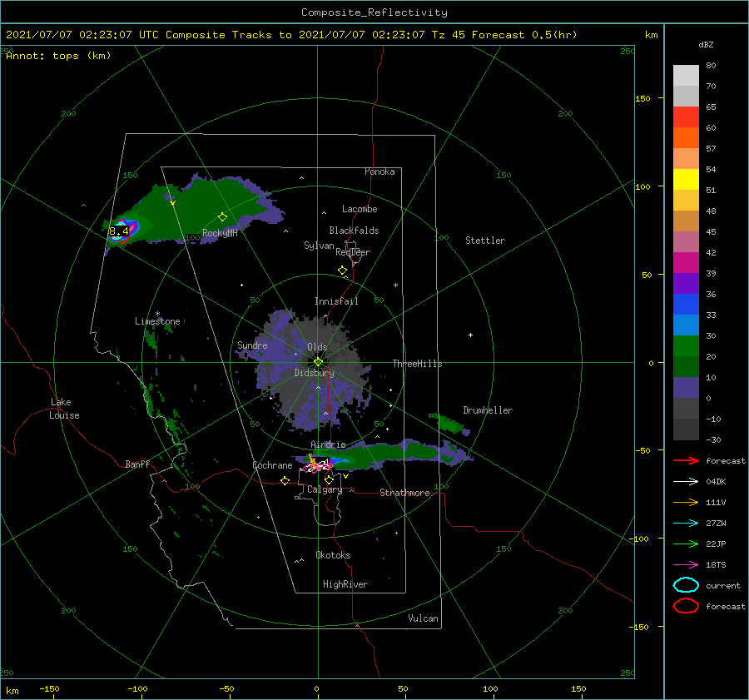Viewport: 749px width, 700px height.
Task: Click the green 22JP arrow icon
Action: [686, 544]
